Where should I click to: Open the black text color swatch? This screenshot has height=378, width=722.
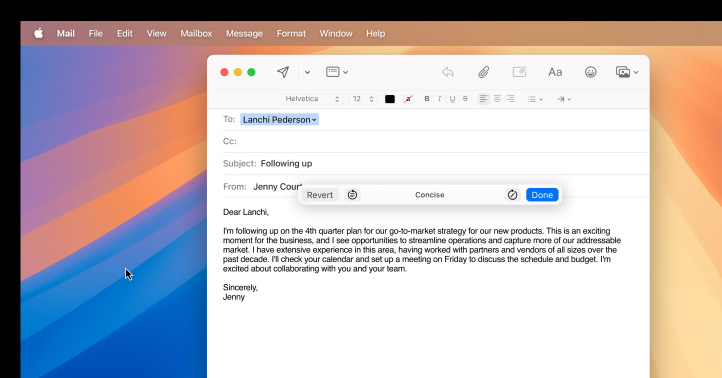(390, 99)
